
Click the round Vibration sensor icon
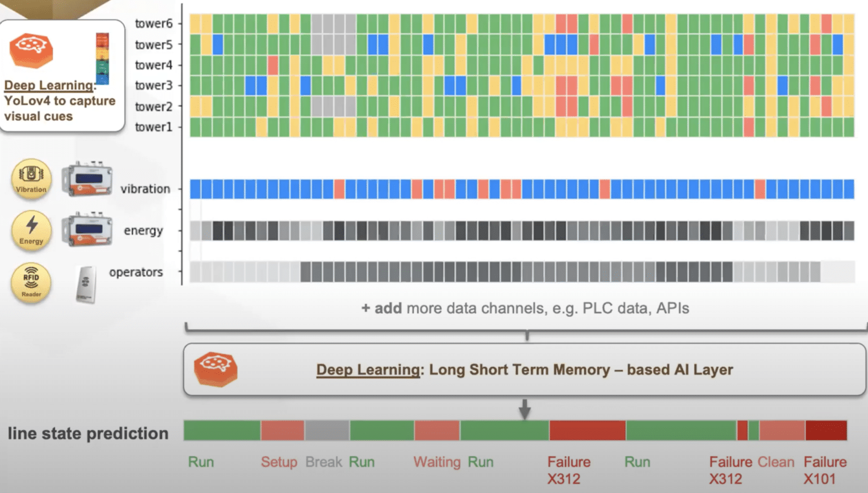[31, 179]
